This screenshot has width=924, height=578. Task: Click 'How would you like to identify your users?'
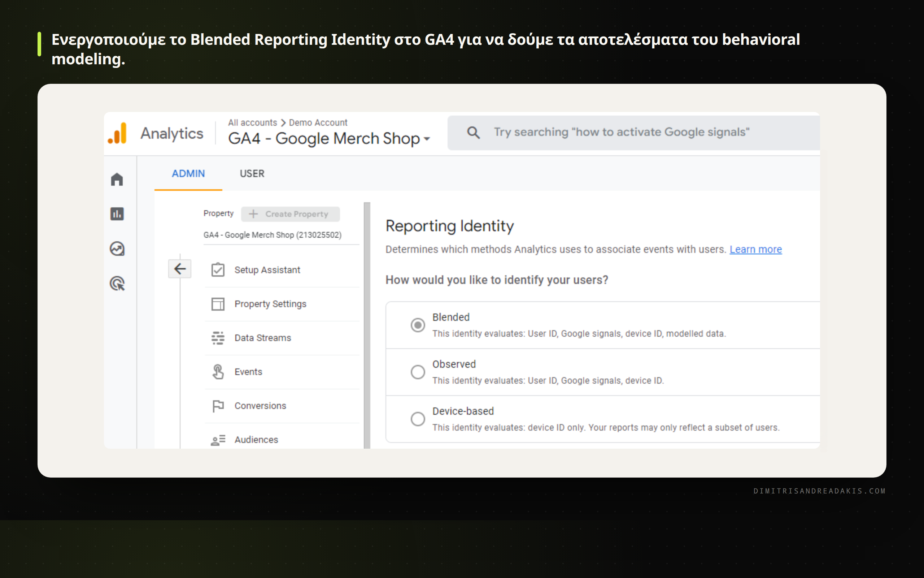coord(496,280)
